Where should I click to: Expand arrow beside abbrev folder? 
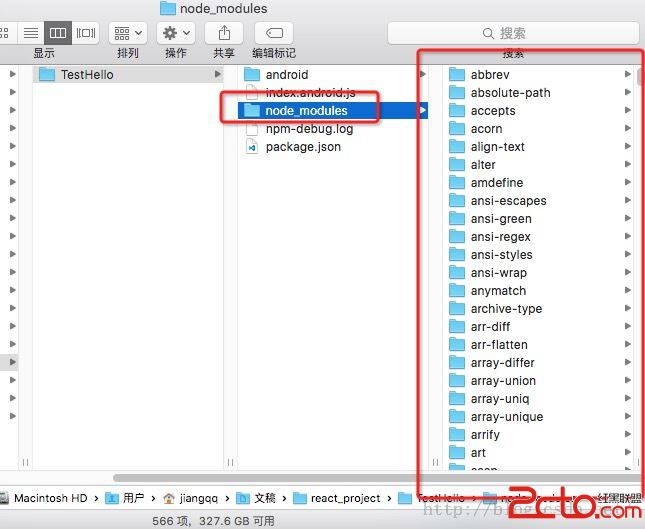tap(628, 74)
